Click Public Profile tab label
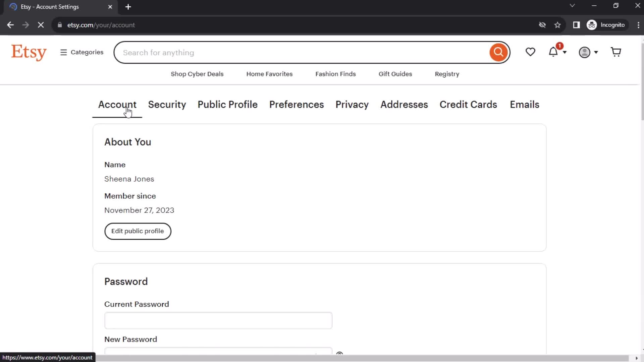The image size is (644, 362). pyautogui.click(x=227, y=105)
